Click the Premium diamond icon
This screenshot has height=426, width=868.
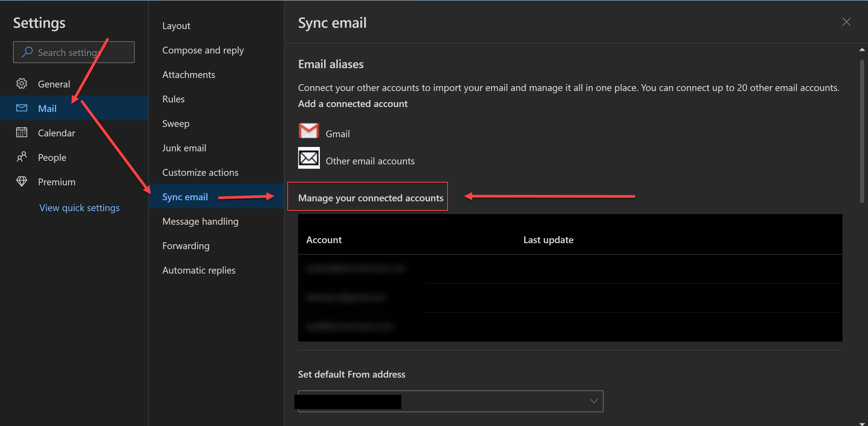pyautogui.click(x=21, y=181)
